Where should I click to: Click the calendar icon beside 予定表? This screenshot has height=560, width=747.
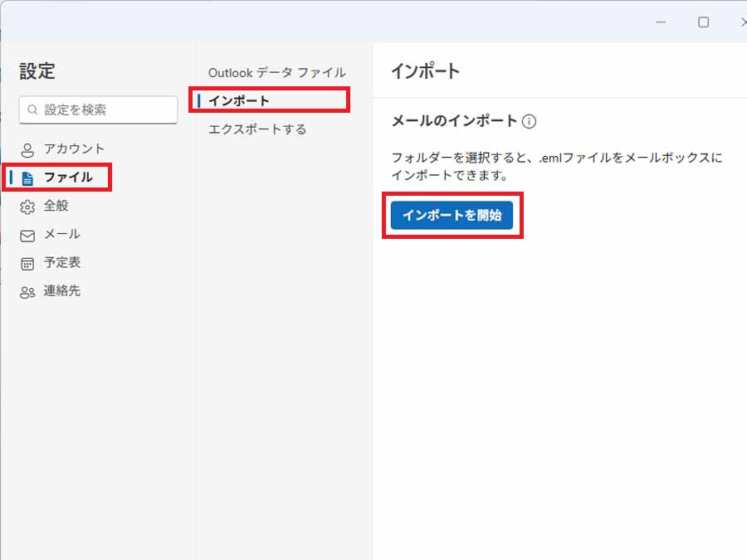28,264
